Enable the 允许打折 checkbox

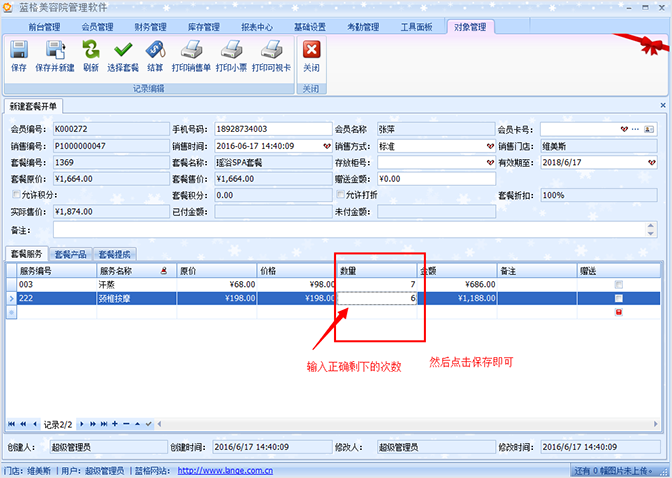pos(339,195)
